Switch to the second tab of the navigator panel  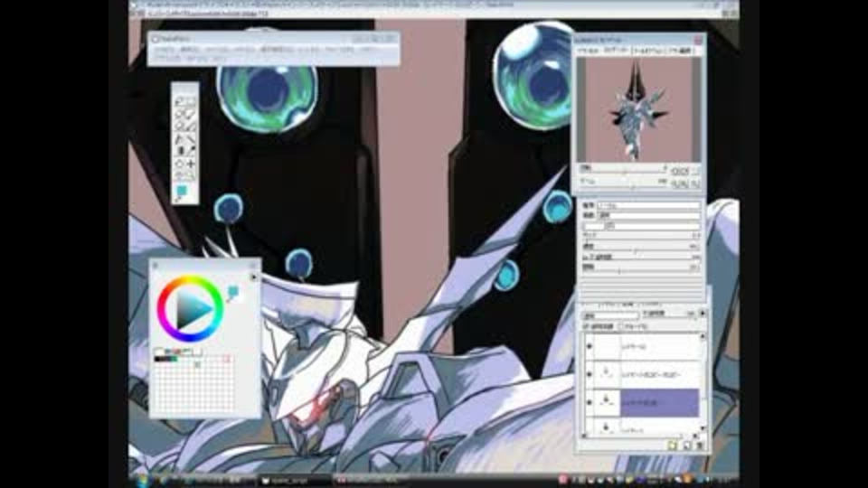616,51
